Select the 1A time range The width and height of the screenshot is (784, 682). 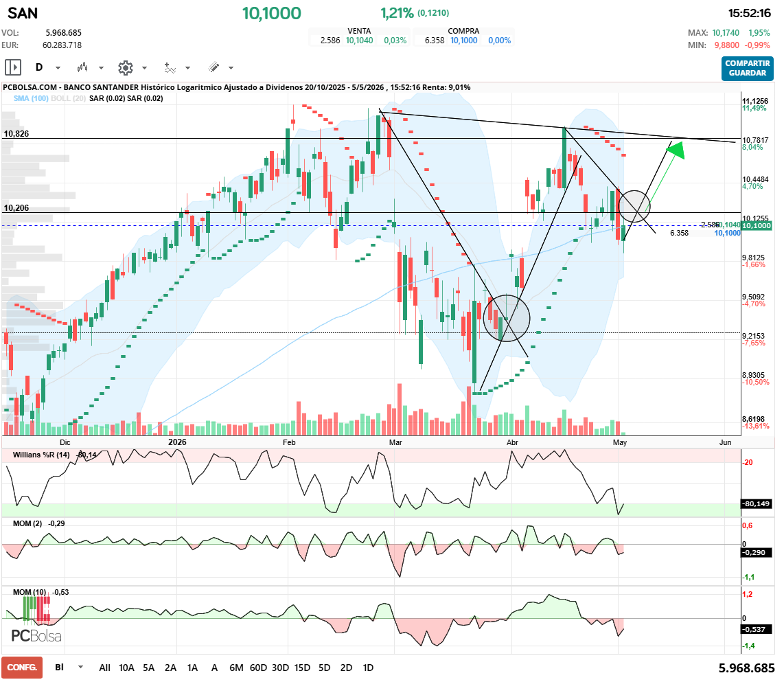click(192, 668)
